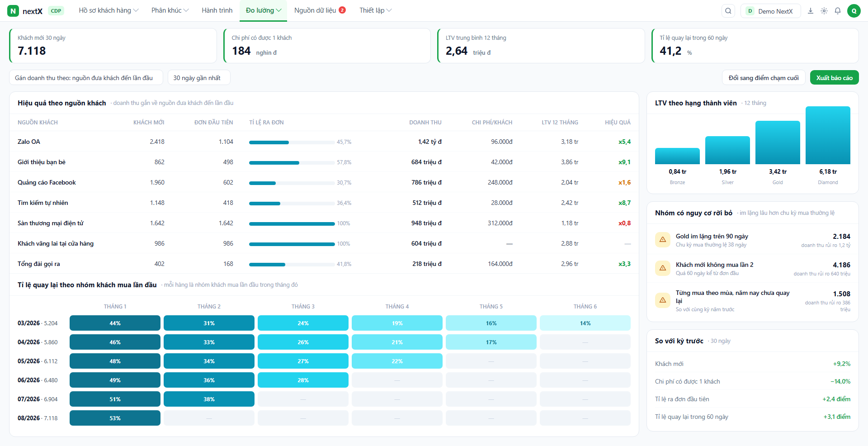The width and height of the screenshot is (868, 446).
Task: Expand Thiết lập menu
Action: pyautogui.click(x=375, y=10)
